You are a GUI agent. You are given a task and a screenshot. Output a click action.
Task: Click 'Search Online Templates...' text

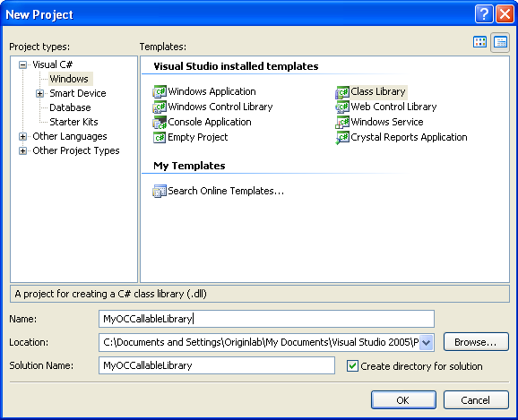click(226, 191)
